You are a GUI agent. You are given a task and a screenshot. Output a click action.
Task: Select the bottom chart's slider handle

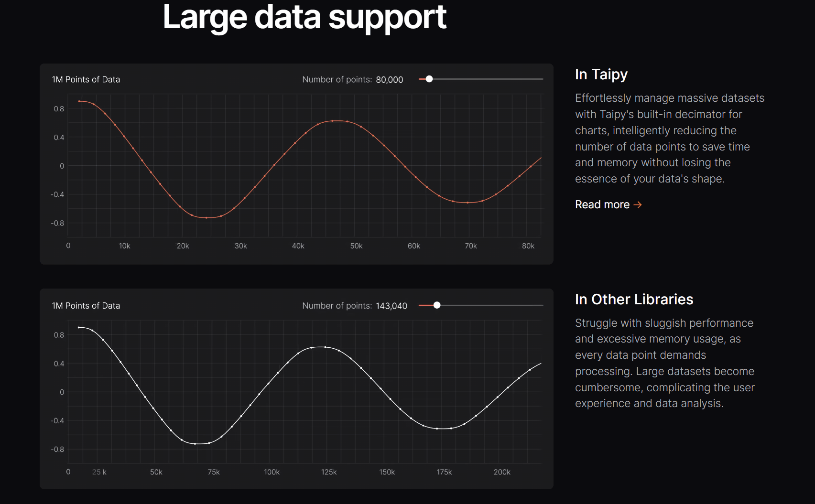pos(436,305)
